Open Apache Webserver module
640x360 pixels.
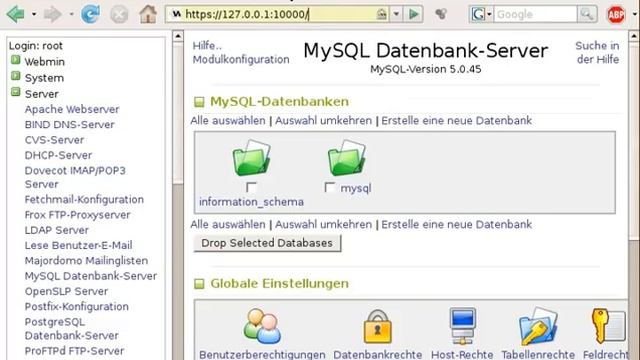[72, 109]
